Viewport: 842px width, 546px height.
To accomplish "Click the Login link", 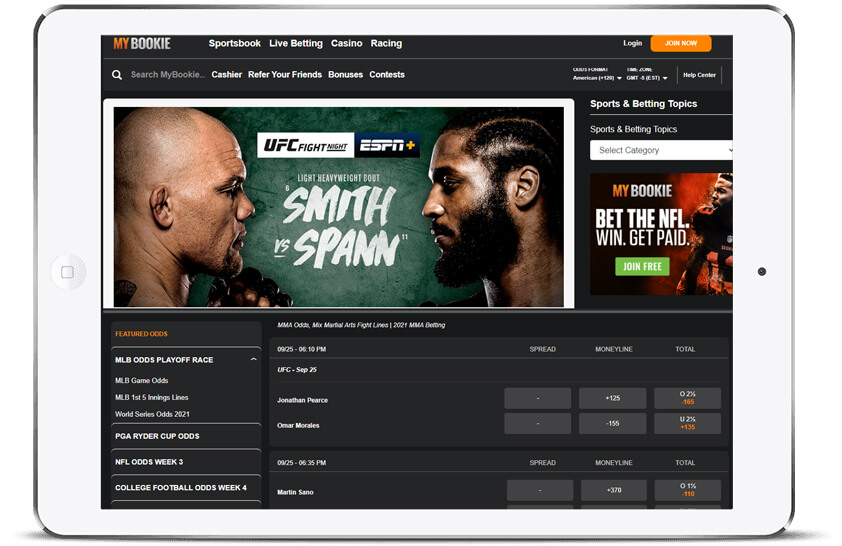I will (633, 43).
